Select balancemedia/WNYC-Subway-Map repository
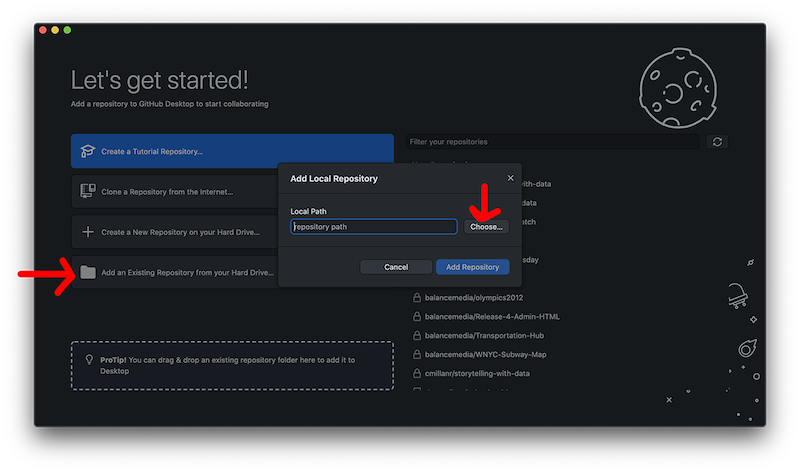This screenshot has width=800, height=472. (485, 354)
